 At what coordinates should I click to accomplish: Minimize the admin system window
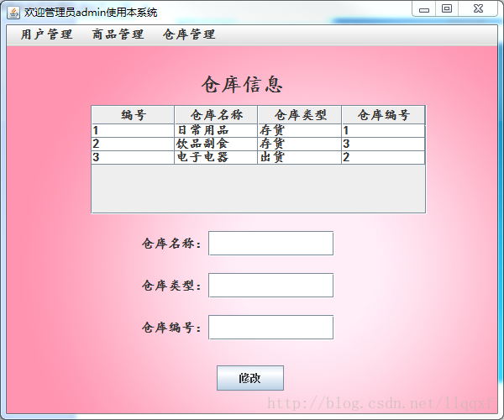pyautogui.click(x=424, y=9)
